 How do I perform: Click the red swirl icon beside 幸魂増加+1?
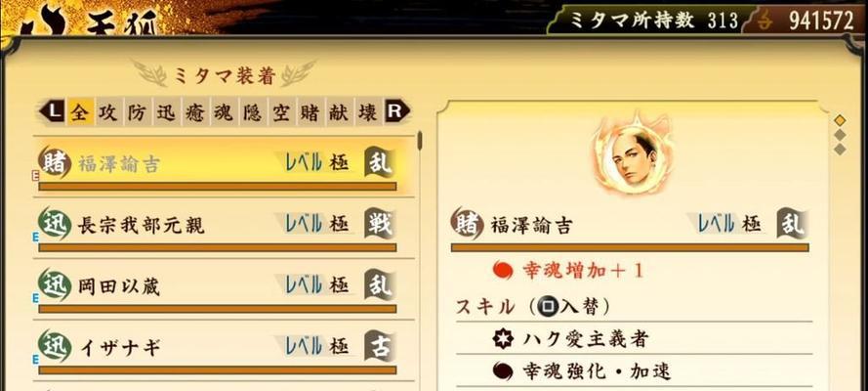503,271
